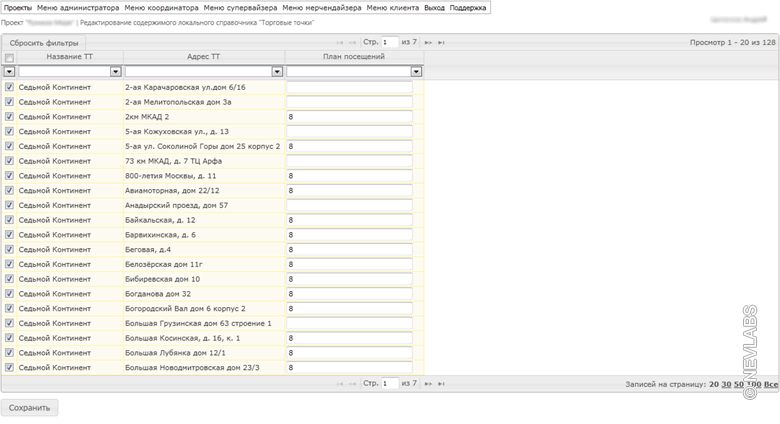This screenshot has width=780, height=424.
Task: Open Адрес ТТ filter dropdown
Action: [x=277, y=72]
